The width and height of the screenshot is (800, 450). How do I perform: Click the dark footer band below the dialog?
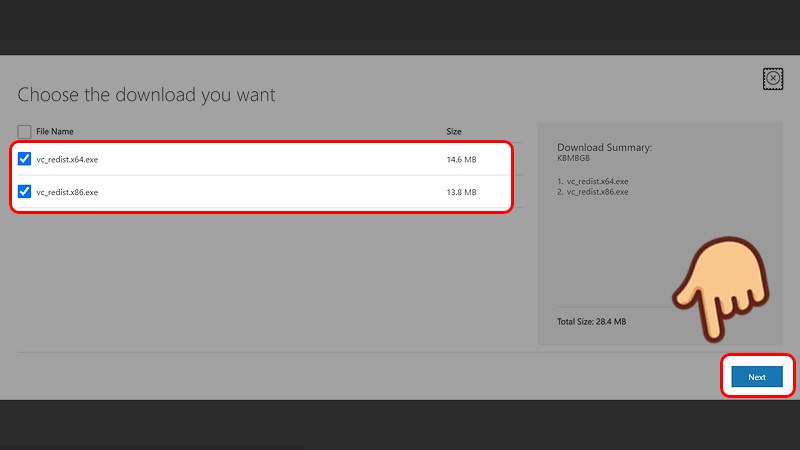point(400,425)
